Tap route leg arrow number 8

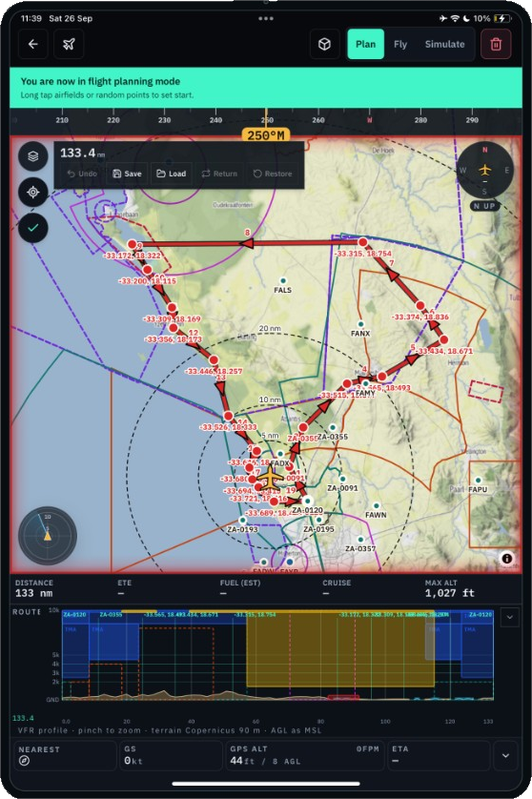[x=247, y=243]
